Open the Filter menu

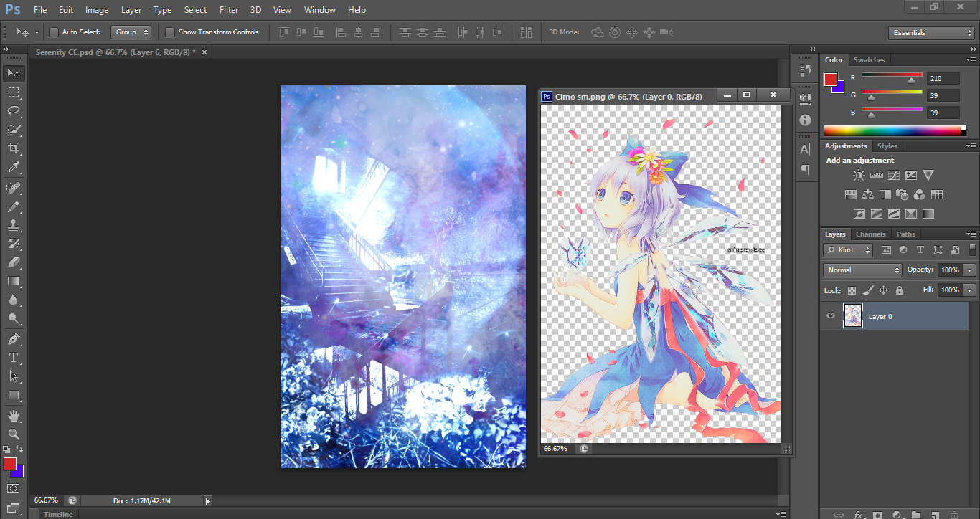point(229,10)
